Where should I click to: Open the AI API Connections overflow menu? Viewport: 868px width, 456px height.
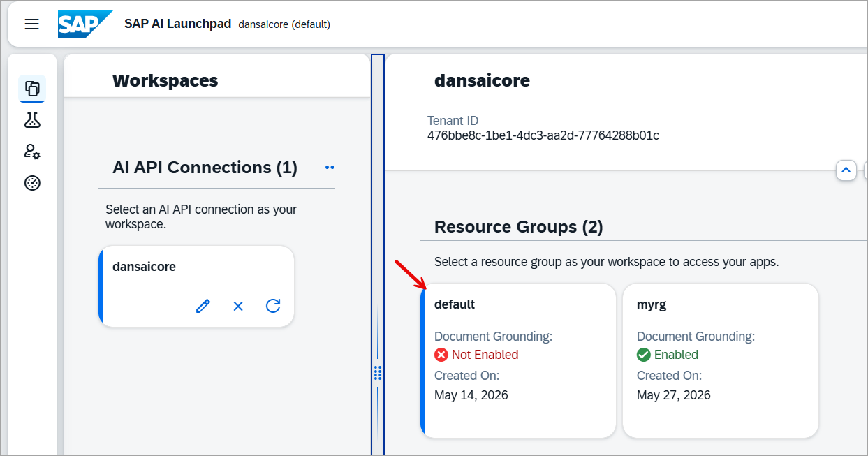(330, 168)
